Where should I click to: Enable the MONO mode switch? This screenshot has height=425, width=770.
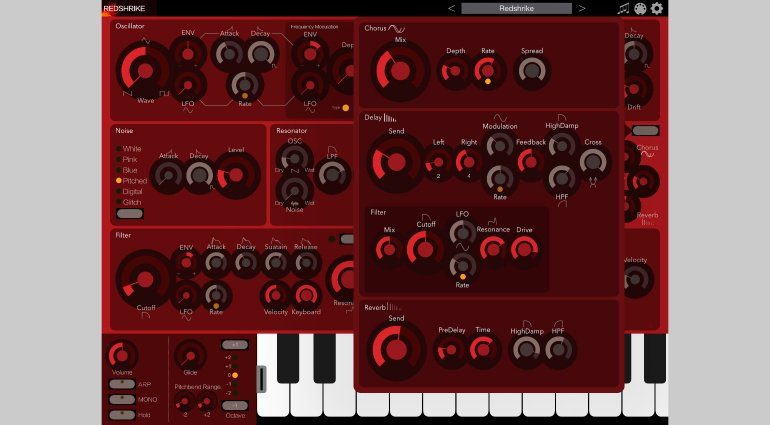(x=122, y=399)
